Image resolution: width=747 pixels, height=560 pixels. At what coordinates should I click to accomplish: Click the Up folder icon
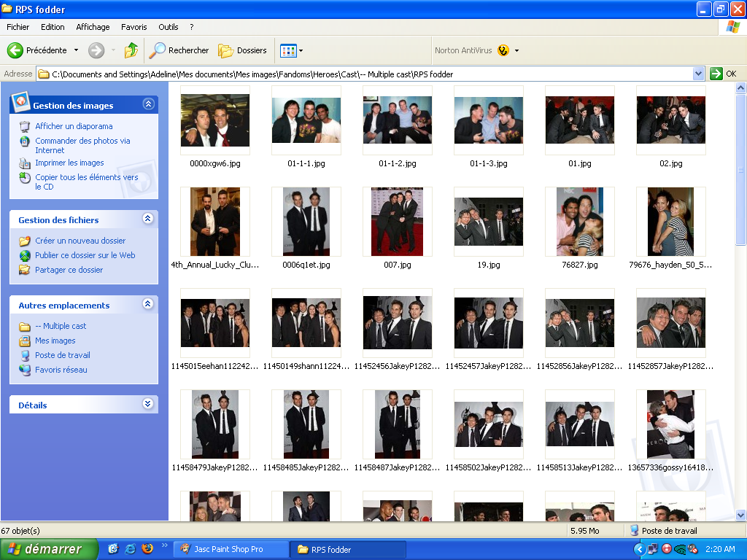(131, 50)
